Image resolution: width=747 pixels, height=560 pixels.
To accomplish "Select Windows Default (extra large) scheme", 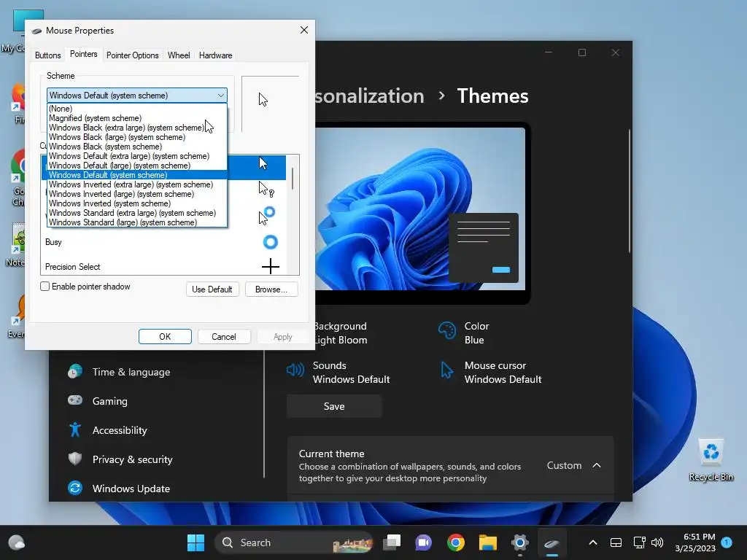I will click(137, 156).
